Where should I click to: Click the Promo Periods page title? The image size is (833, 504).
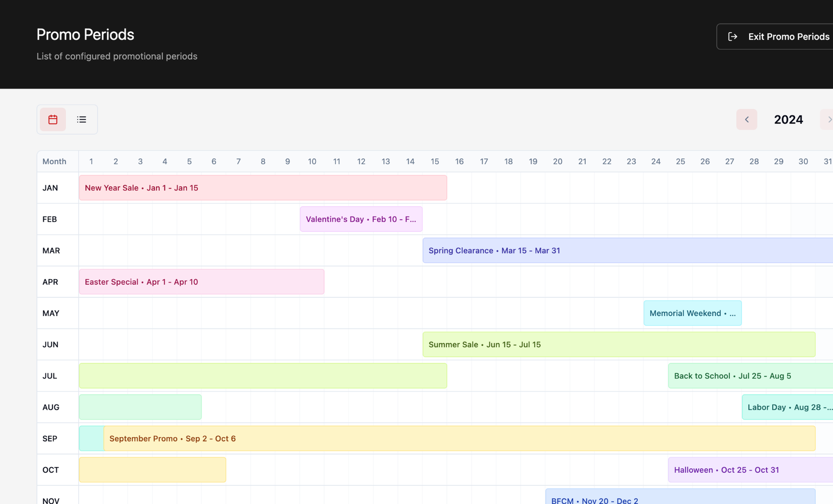tap(85, 34)
